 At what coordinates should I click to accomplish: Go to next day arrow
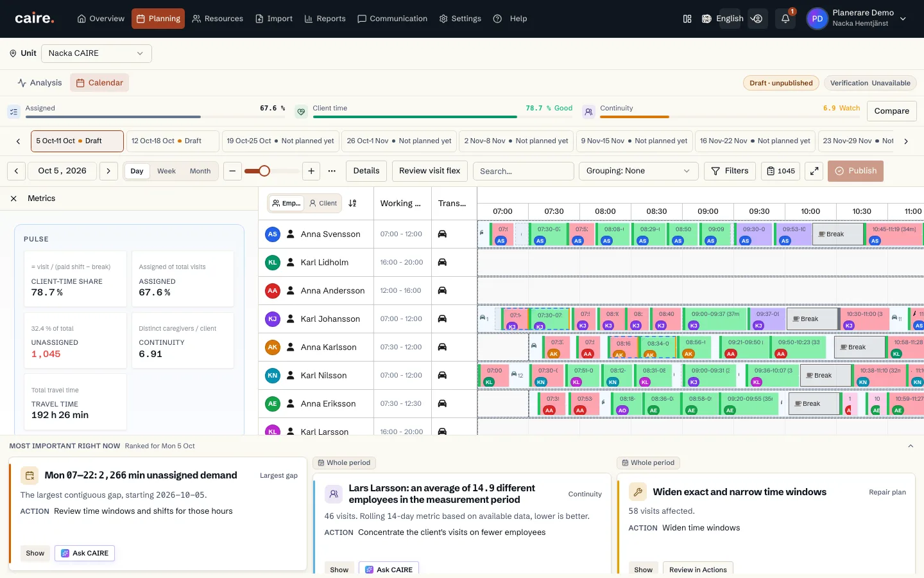108,171
